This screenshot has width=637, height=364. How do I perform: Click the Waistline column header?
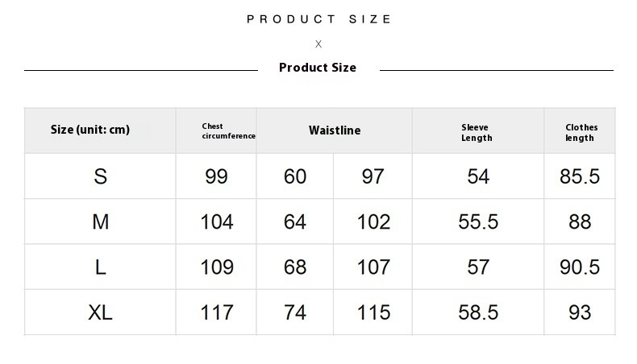click(335, 130)
